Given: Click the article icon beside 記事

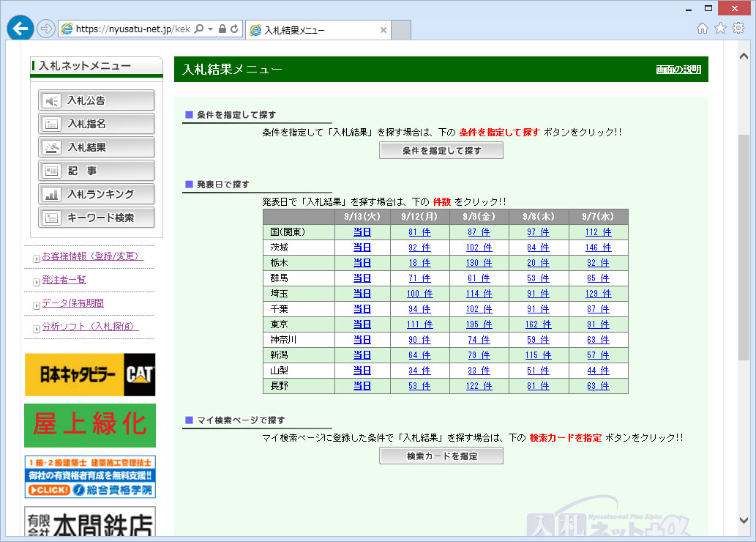Looking at the screenshot, I should click(51, 171).
